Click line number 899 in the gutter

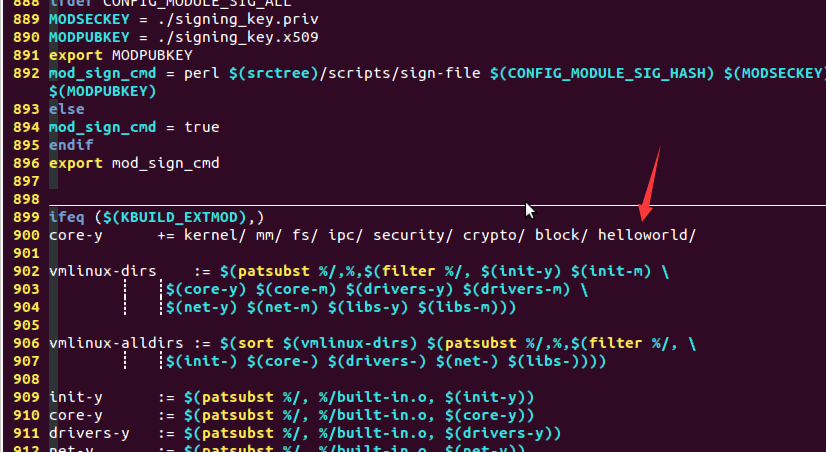point(26,217)
